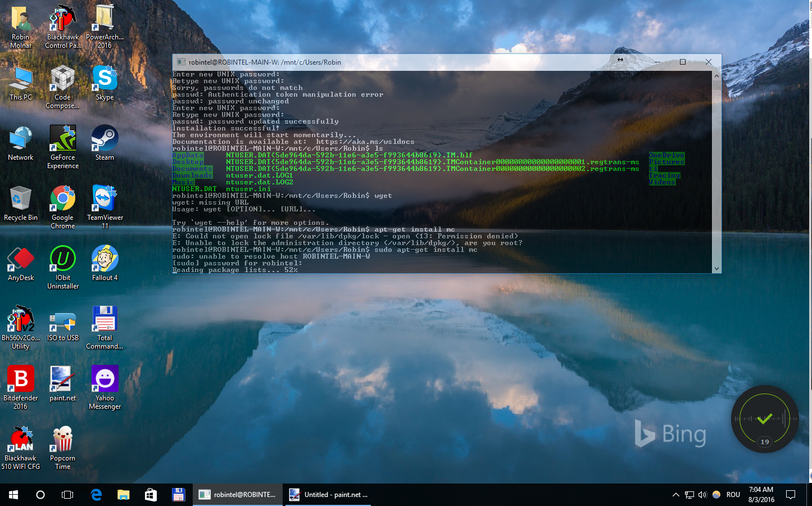
Task: Launch Yahoo Messenger shortcut
Action: [105, 388]
